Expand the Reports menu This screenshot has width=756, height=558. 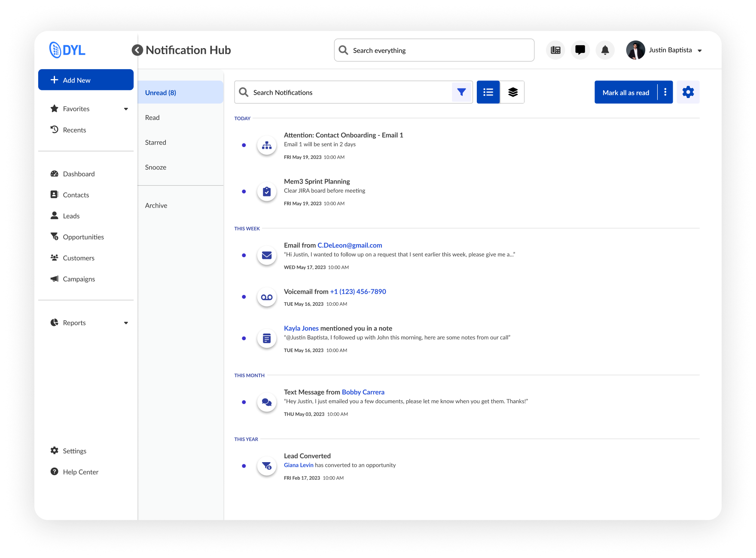click(x=126, y=323)
